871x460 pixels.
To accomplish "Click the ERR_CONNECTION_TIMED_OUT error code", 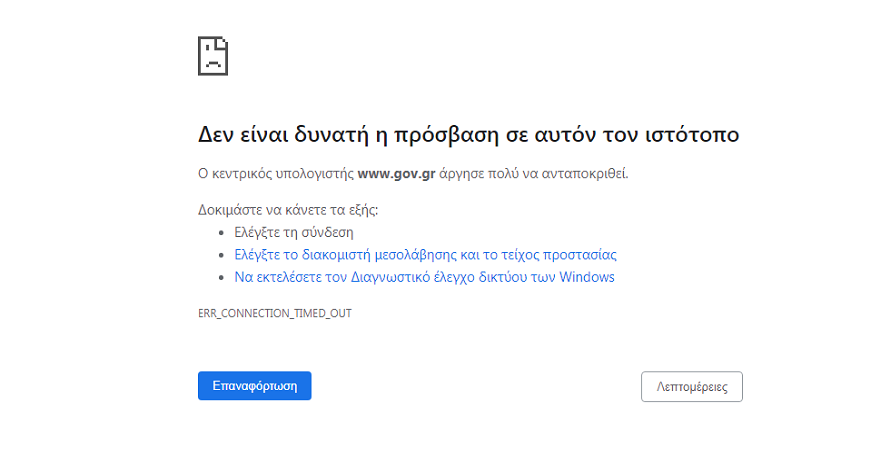I will [x=275, y=313].
